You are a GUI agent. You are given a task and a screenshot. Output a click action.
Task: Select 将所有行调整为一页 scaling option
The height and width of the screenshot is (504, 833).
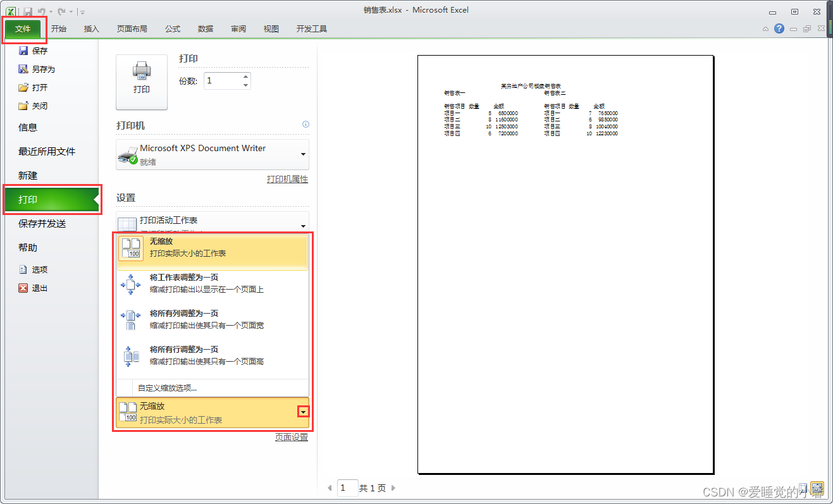coord(213,356)
